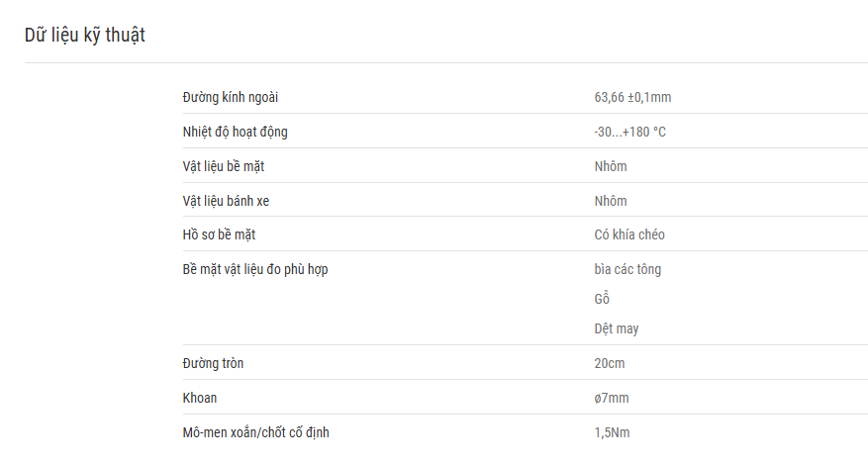Click the '1,5Nm' torque value
868x464 pixels.
click(613, 432)
